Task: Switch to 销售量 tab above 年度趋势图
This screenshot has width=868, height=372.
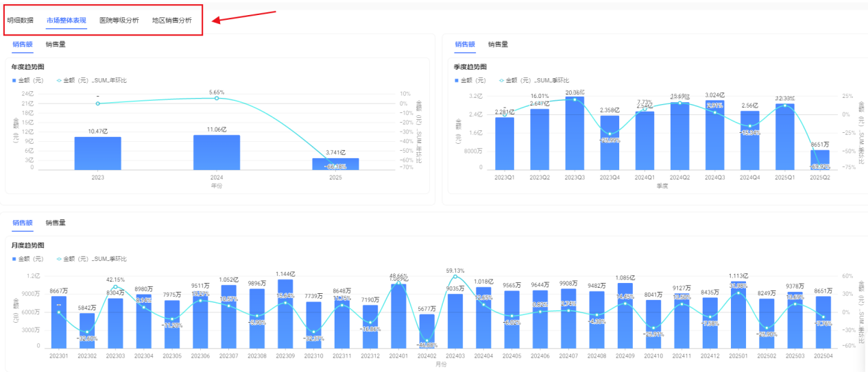Action: coord(56,45)
